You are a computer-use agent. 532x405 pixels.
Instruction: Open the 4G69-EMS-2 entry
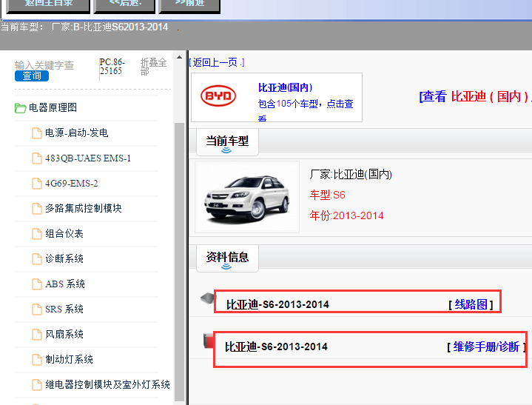click(x=71, y=184)
